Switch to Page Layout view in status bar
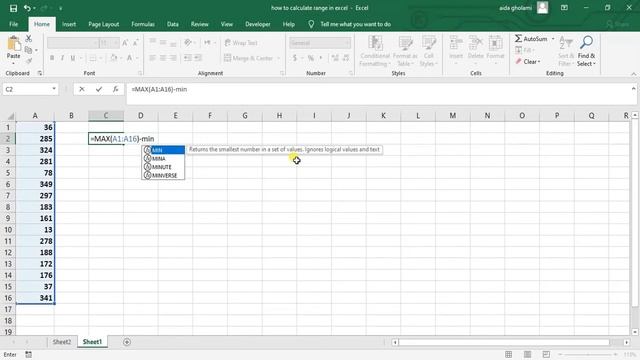Image resolution: width=640 pixels, height=360 pixels. (x=527, y=354)
